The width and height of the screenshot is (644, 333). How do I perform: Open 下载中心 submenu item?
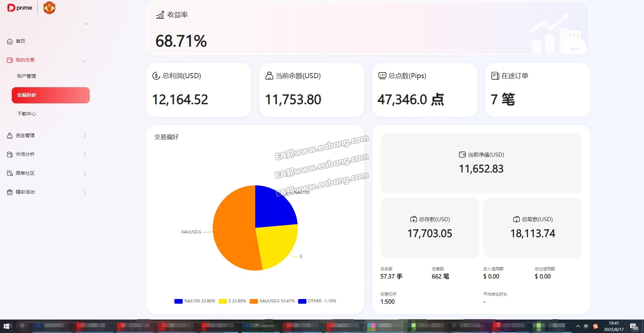(x=27, y=114)
